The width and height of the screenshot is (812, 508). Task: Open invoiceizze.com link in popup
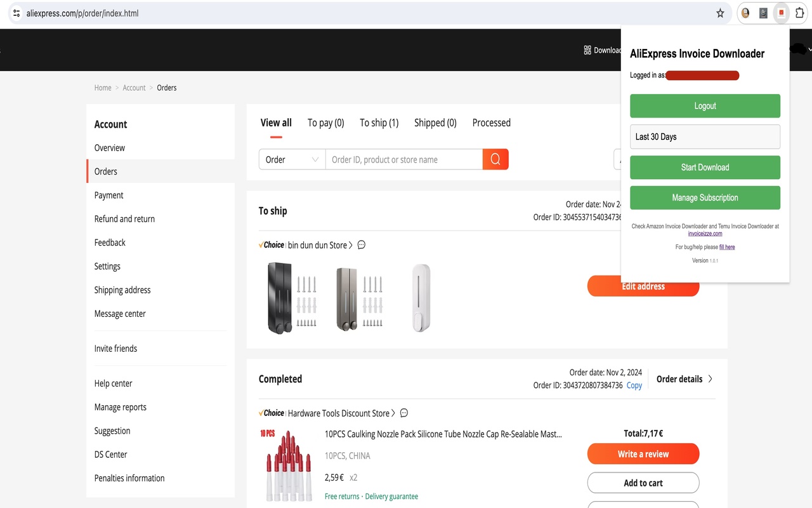tap(705, 234)
